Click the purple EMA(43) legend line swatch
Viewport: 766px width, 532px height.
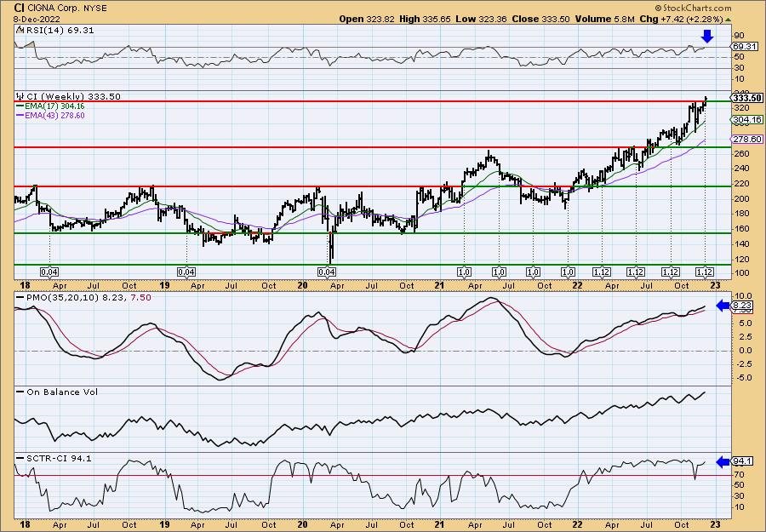[x=20, y=116]
